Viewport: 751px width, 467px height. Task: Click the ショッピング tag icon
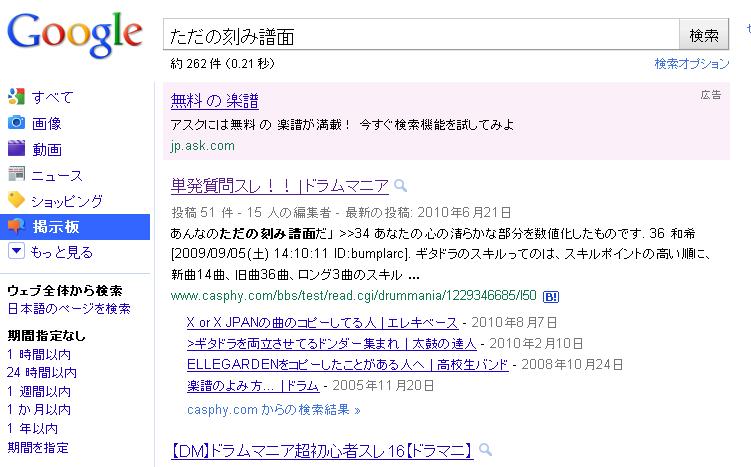[16, 200]
